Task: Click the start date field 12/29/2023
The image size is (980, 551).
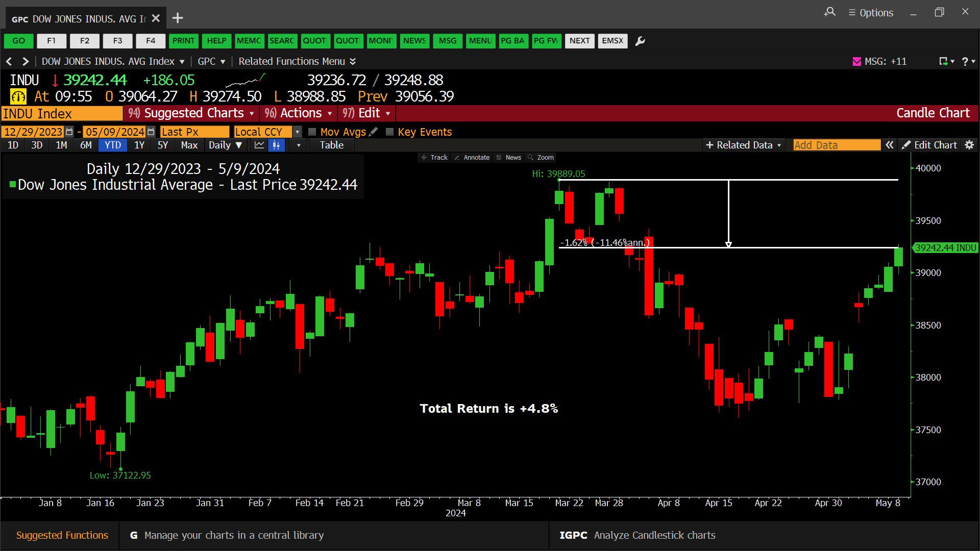Action: coord(33,132)
